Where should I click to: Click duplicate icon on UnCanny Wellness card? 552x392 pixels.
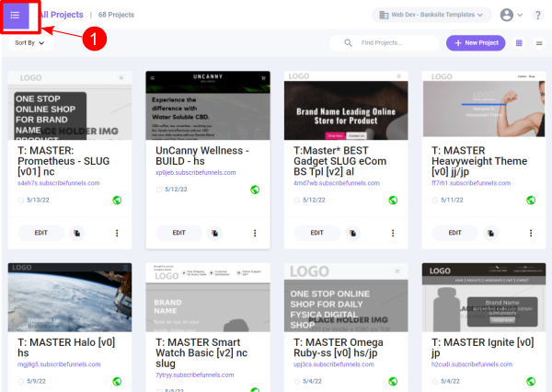click(x=215, y=233)
